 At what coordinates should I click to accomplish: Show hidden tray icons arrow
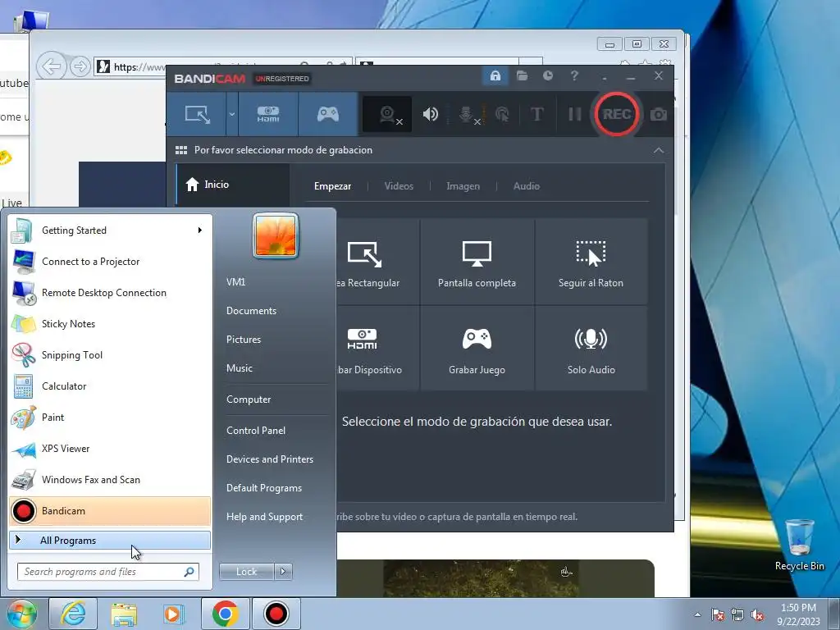tap(697, 614)
